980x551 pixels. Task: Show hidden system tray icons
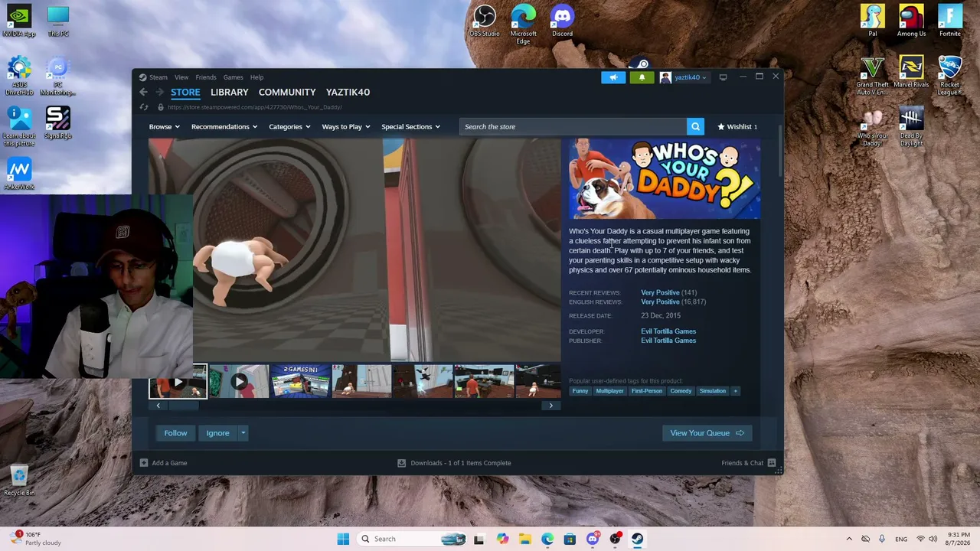tap(849, 539)
